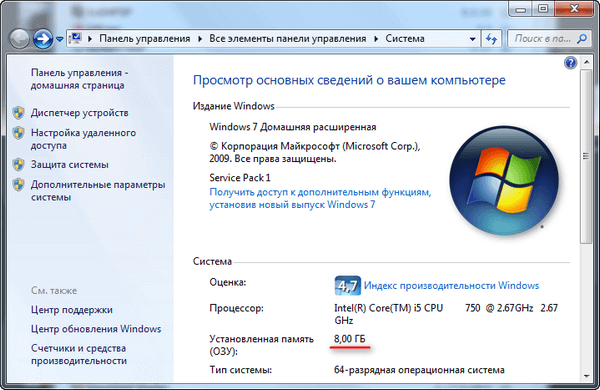Close the Система window
This screenshot has height=390, width=600.
tap(574, 8)
